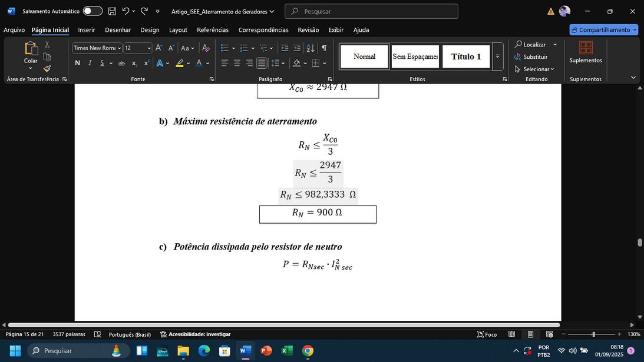Align text right

coord(249,63)
